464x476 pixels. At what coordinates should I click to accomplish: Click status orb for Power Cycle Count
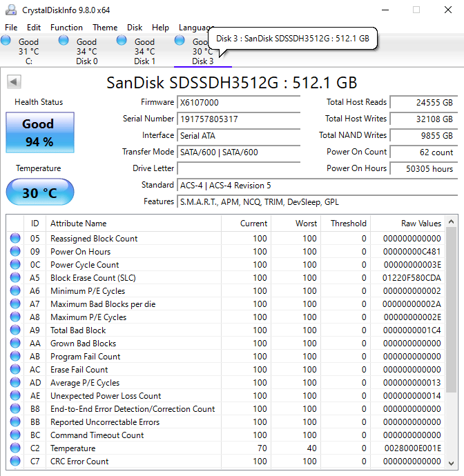click(x=15, y=264)
